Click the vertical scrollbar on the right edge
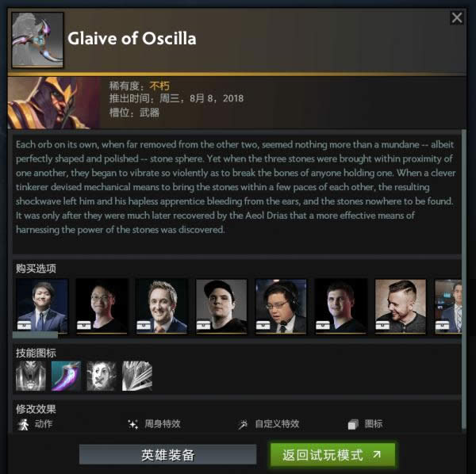This screenshot has width=476, height=474. 463,279
